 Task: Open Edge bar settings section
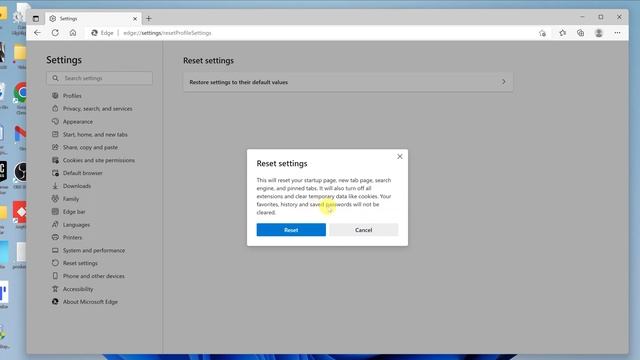(74, 212)
